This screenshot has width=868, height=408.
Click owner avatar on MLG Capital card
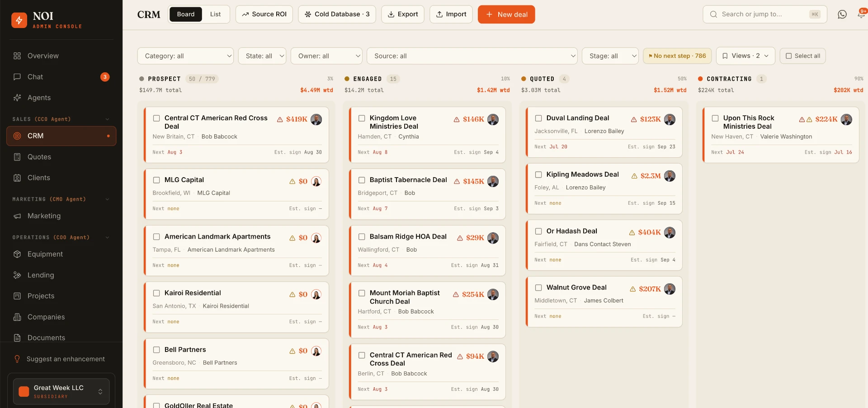point(316,181)
